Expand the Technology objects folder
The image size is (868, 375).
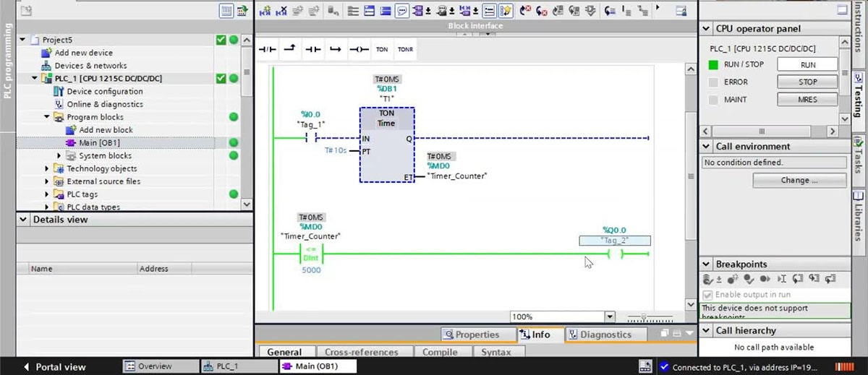click(47, 168)
